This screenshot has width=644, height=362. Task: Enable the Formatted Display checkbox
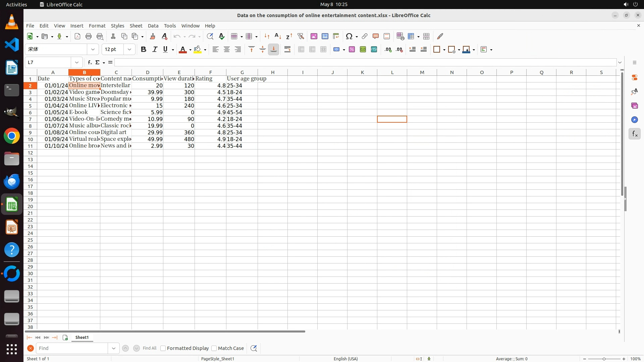(163, 348)
